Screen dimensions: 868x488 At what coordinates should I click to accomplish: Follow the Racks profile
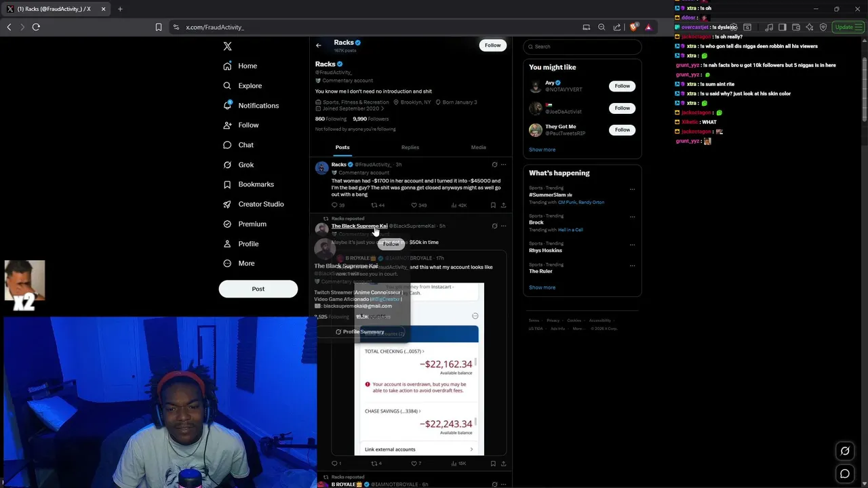[x=493, y=45]
